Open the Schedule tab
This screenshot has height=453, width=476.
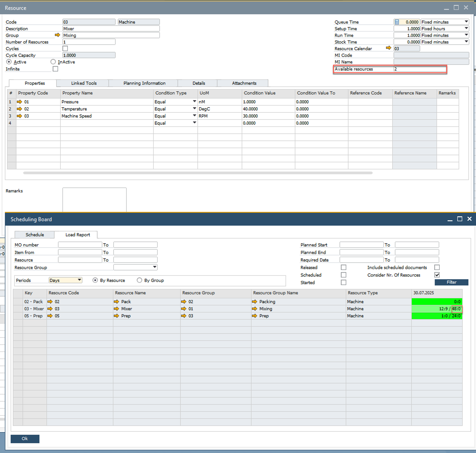coord(35,235)
